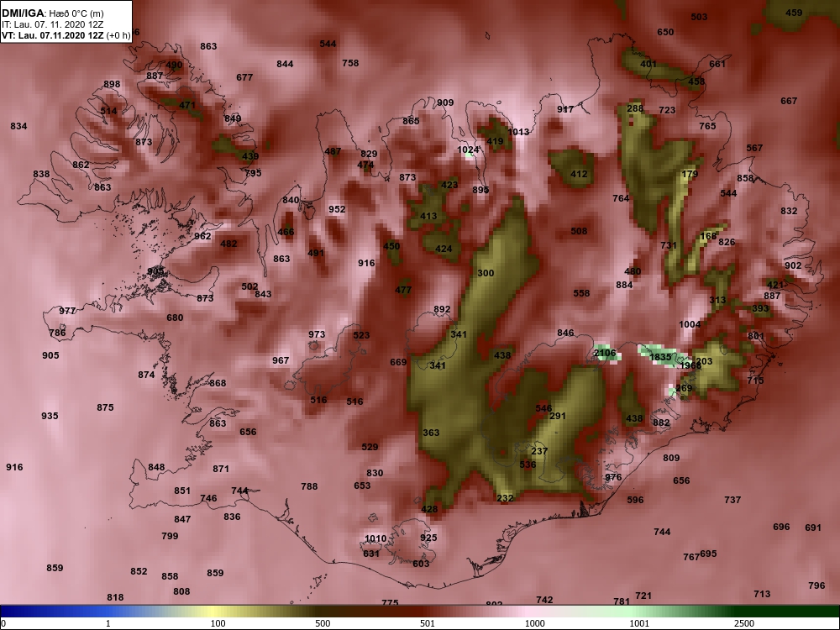Click the map value '758'
This screenshot has height=630, width=840.
tap(349, 63)
